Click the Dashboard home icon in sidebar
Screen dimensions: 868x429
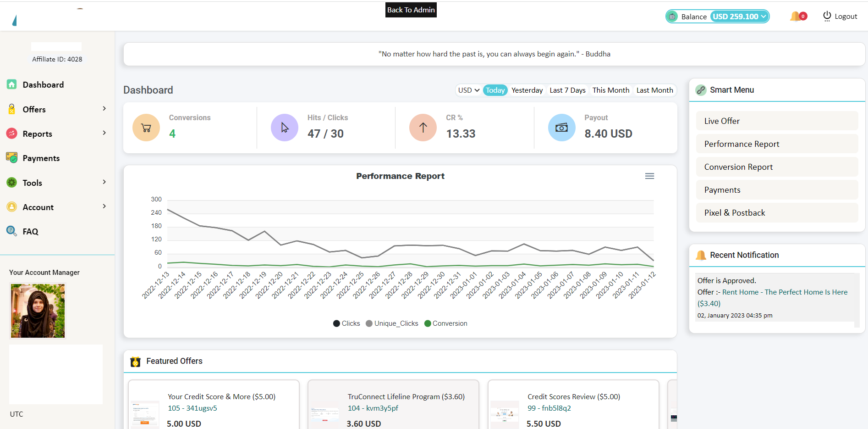12,84
